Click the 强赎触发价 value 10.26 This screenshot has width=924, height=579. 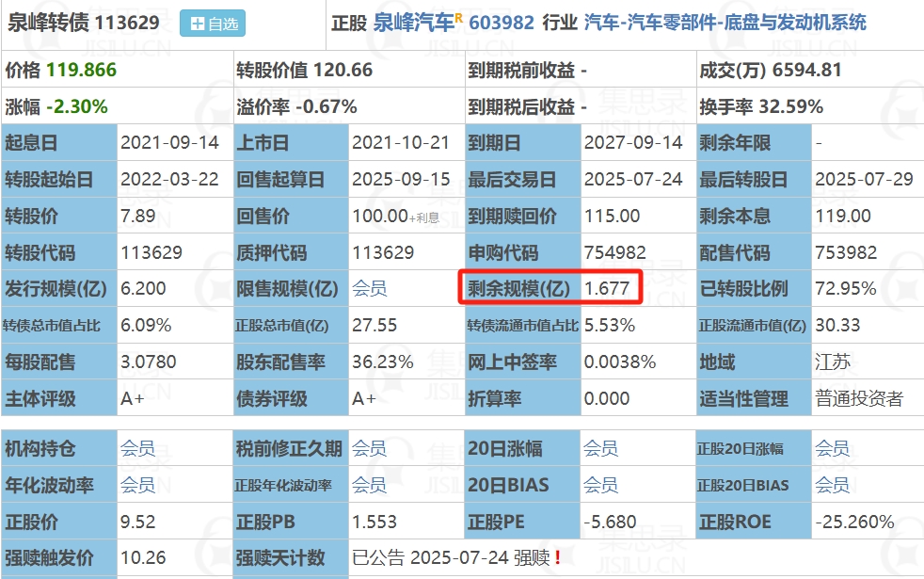click(x=143, y=557)
